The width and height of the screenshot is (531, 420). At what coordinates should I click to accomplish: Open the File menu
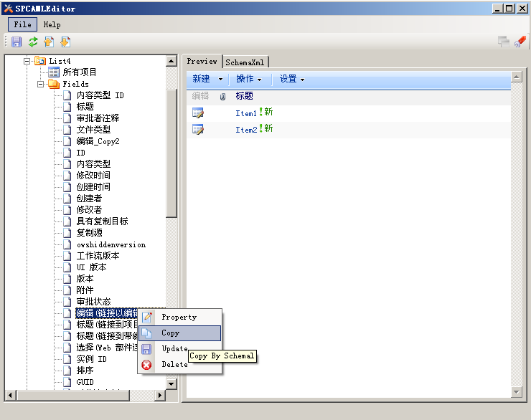pyautogui.click(x=23, y=24)
